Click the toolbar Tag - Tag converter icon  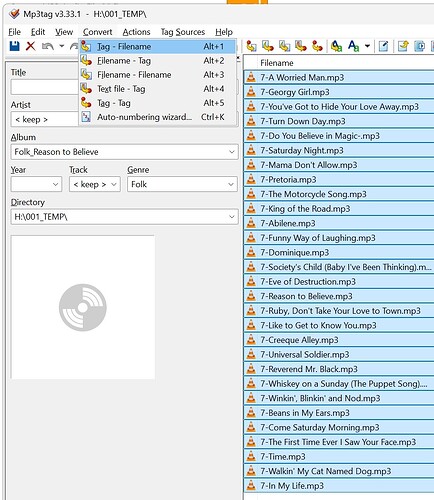click(317, 46)
